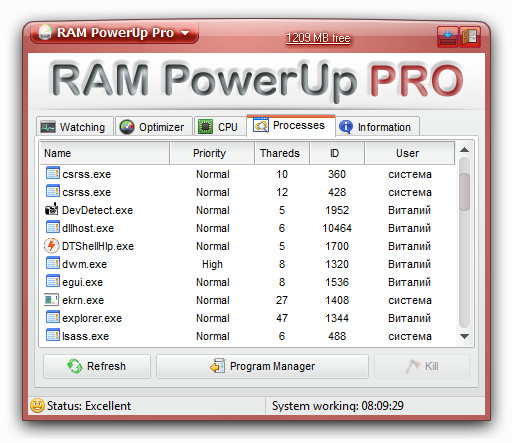512x443 pixels.
Task: Click thread count 27 for ekrn.exe
Action: pyautogui.click(x=282, y=300)
